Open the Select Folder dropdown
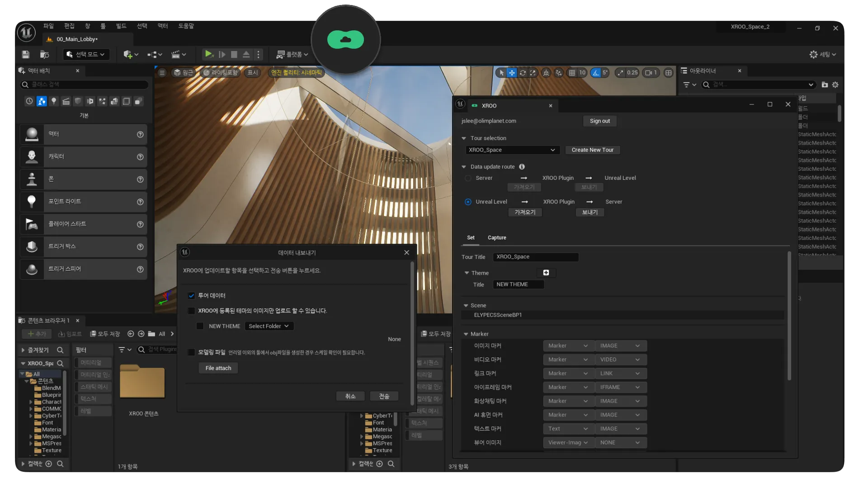The height and width of the screenshot is (488, 868). coord(269,326)
